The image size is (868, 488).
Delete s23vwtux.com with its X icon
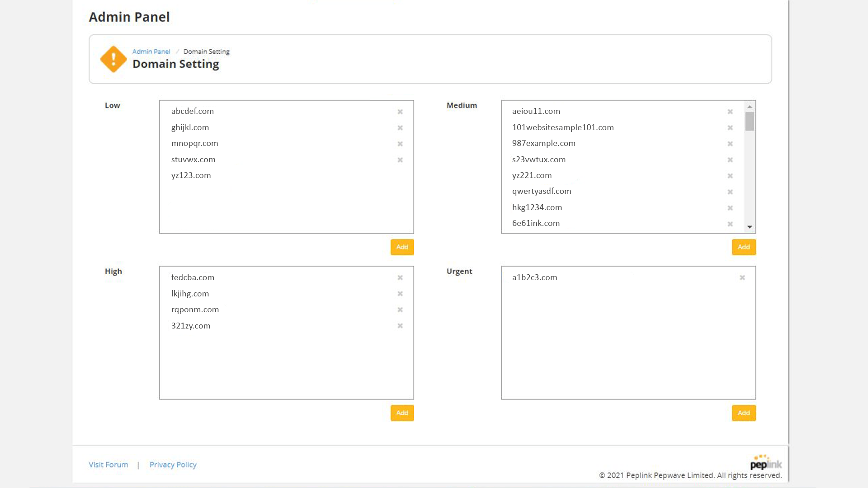(730, 160)
